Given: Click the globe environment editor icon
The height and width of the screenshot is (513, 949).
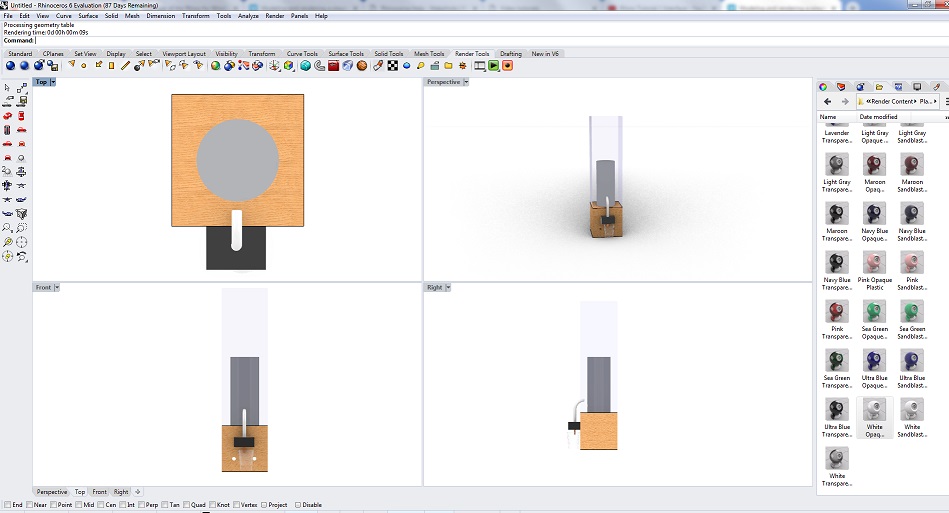Looking at the screenshot, I should coord(215,65).
